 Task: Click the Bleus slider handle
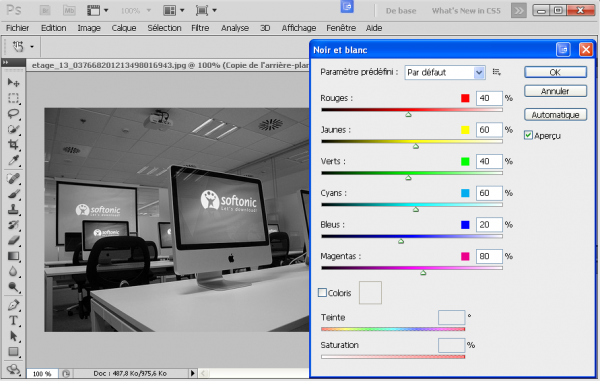(x=401, y=241)
